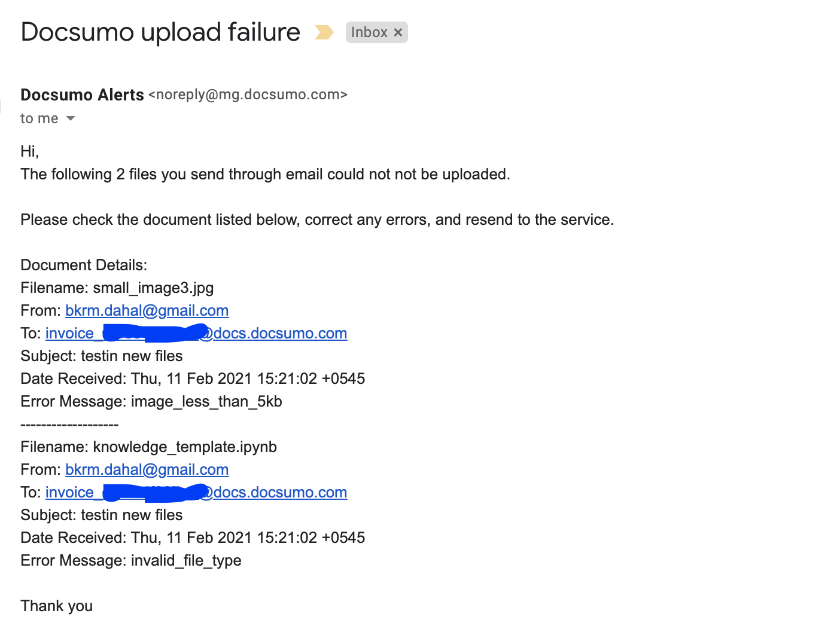Click sender name Docsumo Alerts
840x635 pixels.
(82, 94)
